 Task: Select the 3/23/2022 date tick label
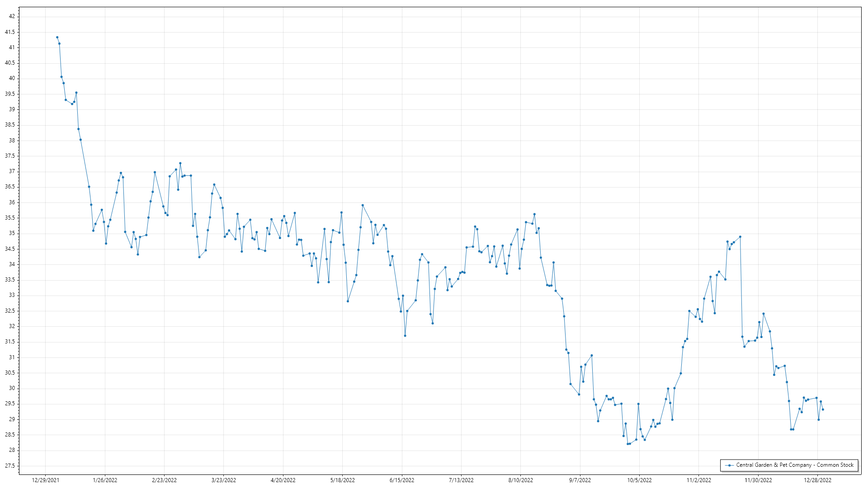(x=224, y=480)
